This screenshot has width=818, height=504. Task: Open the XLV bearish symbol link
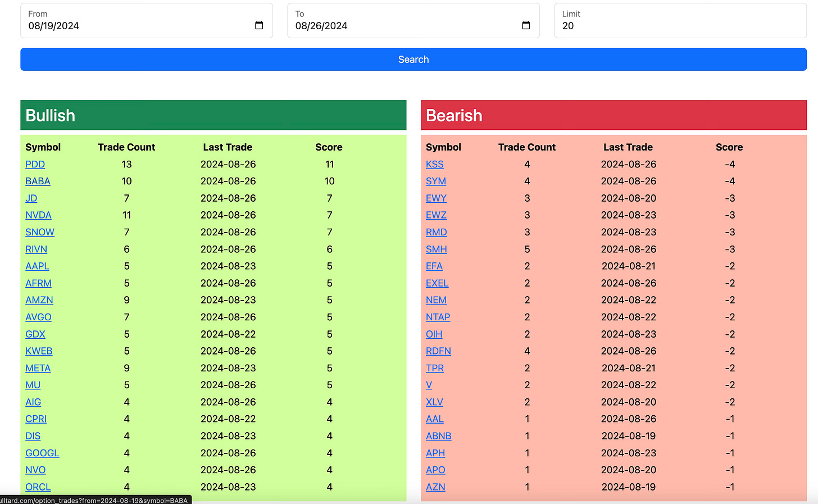pyautogui.click(x=434, y=402)
